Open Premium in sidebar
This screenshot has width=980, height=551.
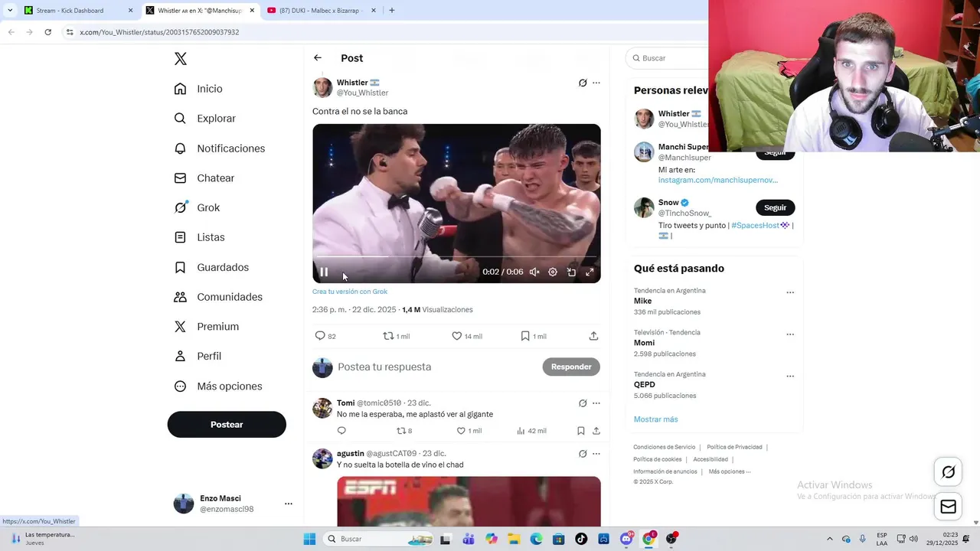point(207,327)
